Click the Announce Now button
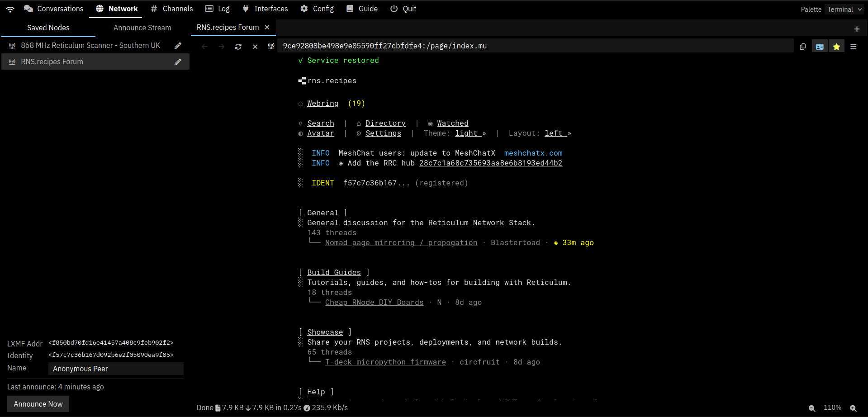 38,404
